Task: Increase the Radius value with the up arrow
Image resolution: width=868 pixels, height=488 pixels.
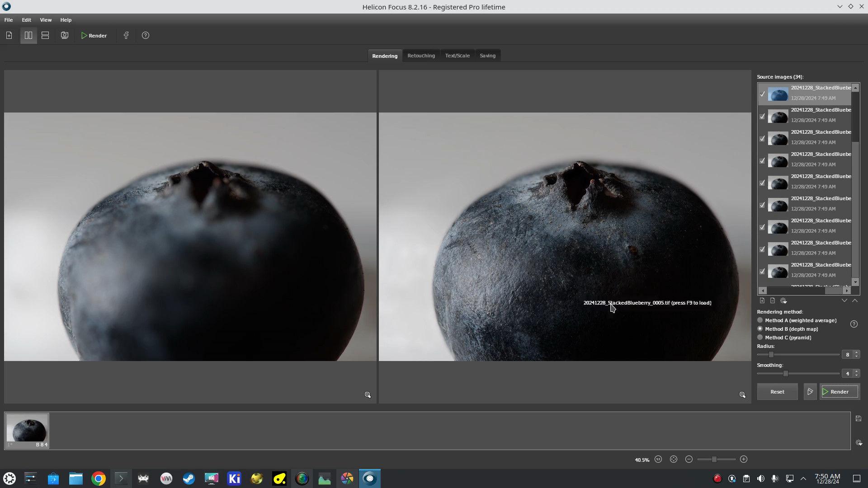Action: tap(856, 352)
